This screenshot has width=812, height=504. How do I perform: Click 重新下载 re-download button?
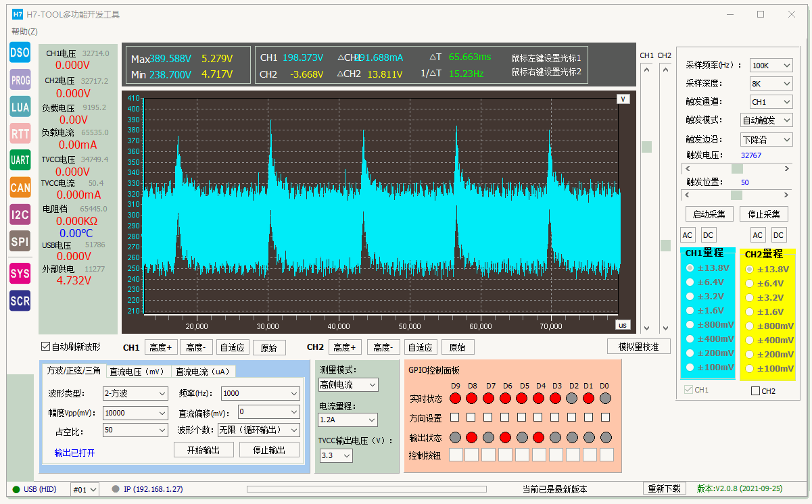pos(663,488)
